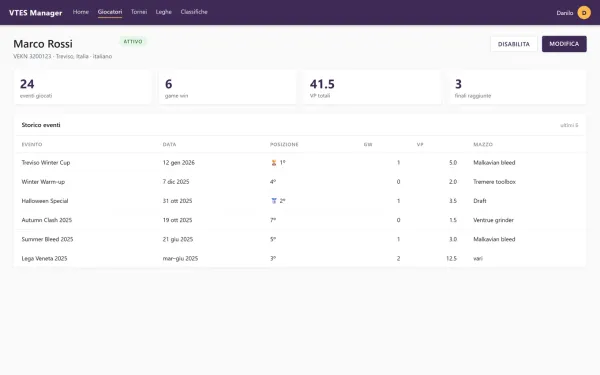Click the 4º position cell

[273, 182]
